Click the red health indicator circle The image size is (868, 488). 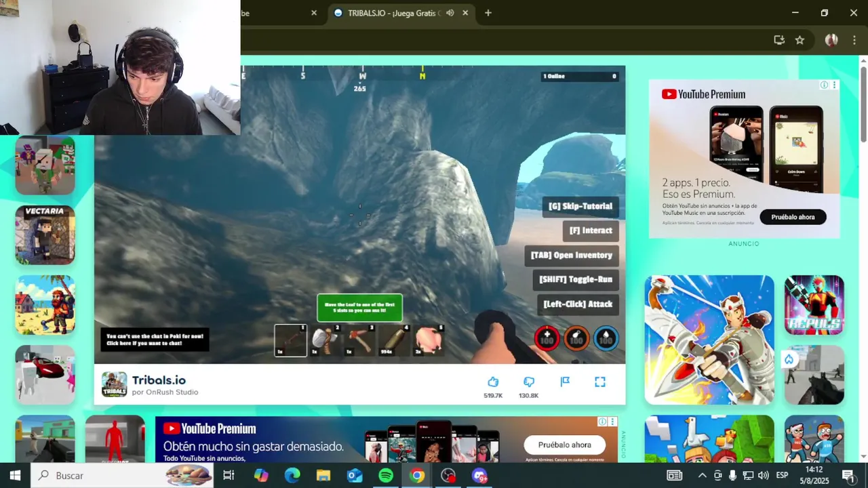[547, 338]
